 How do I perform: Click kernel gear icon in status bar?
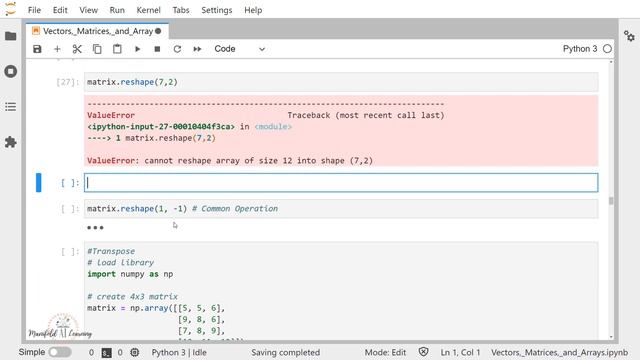click(x=134, y=352)
